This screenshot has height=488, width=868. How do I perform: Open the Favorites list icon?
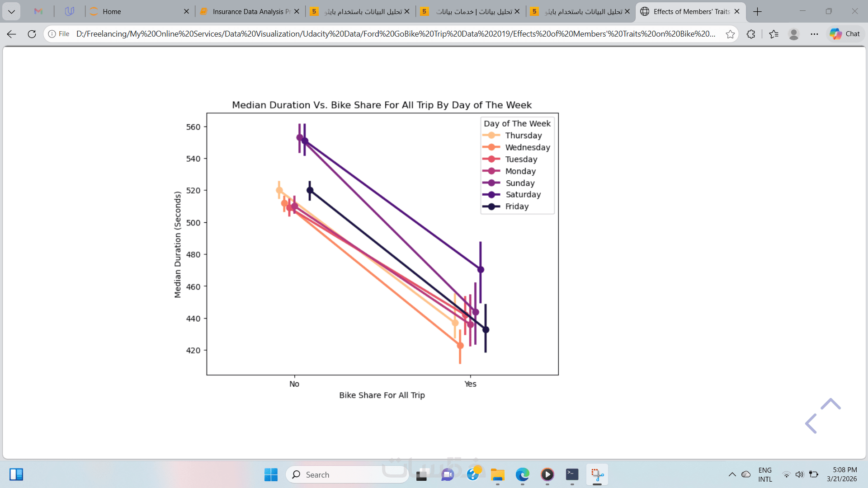click(774, 34)
